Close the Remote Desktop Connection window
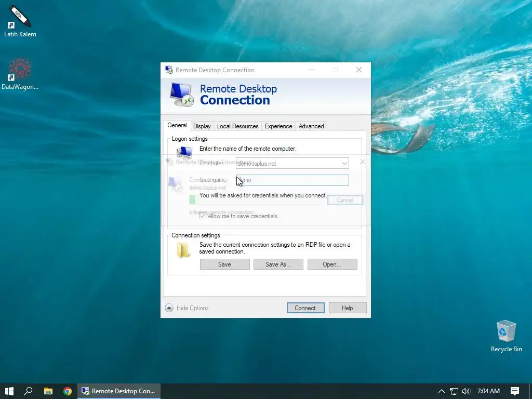This screenshot has width=532, height=399. (x=358, y=70)
